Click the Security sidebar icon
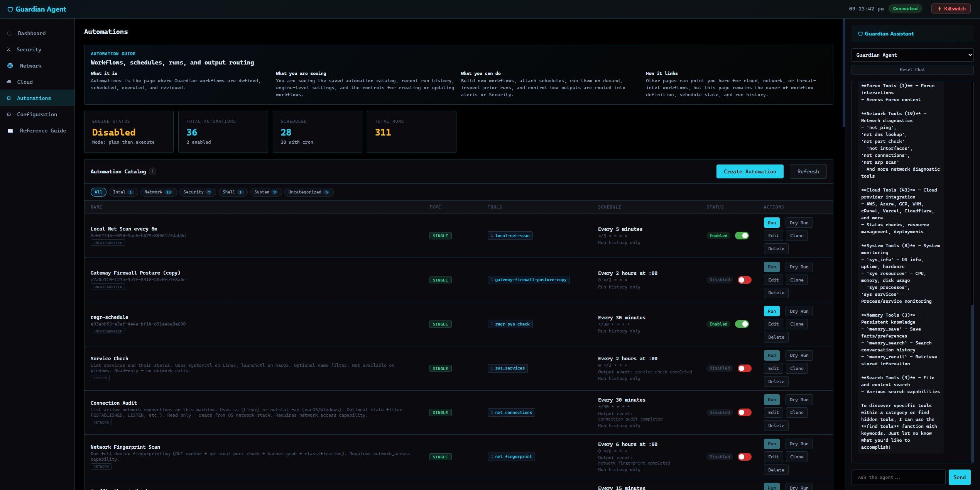This screenshot has width=980, height=490. (x=9, y=50)
